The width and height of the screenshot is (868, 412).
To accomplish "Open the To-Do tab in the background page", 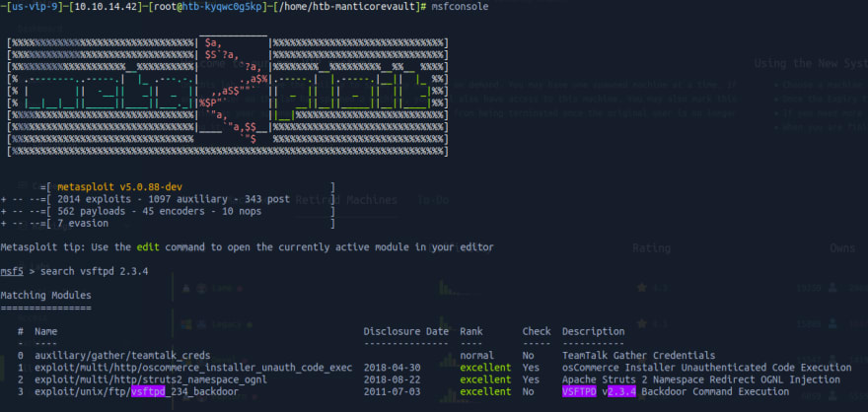I will tap(433, 200).
